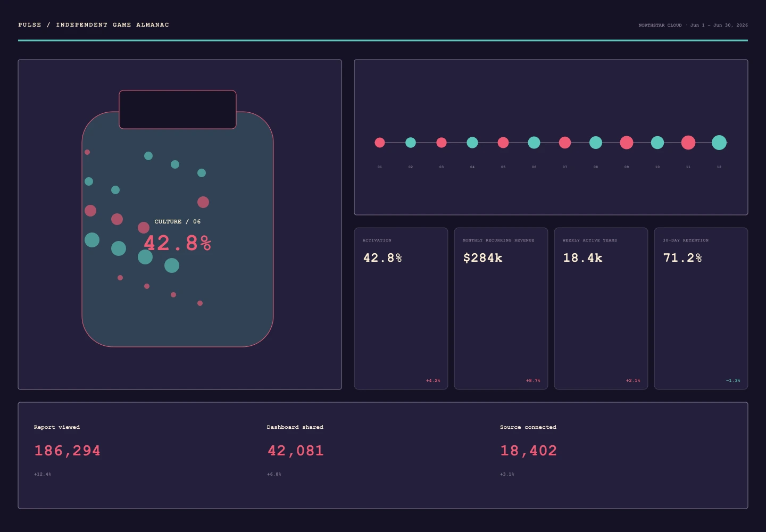The width and height of the screenshot is (766, 532).
Task: Click the 18.4k weekly active teams value
Action: click(582, 258)
